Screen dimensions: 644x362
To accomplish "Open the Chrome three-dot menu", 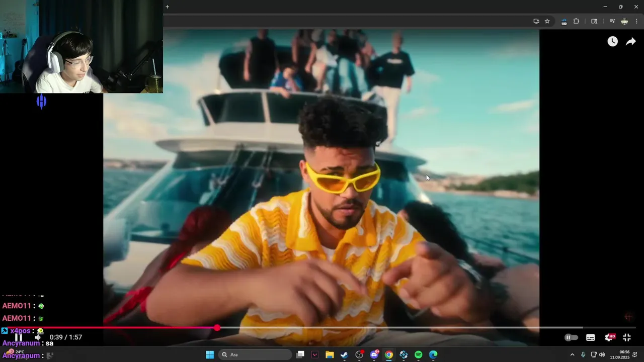I will pyautogui.click(x=637, y=21).
